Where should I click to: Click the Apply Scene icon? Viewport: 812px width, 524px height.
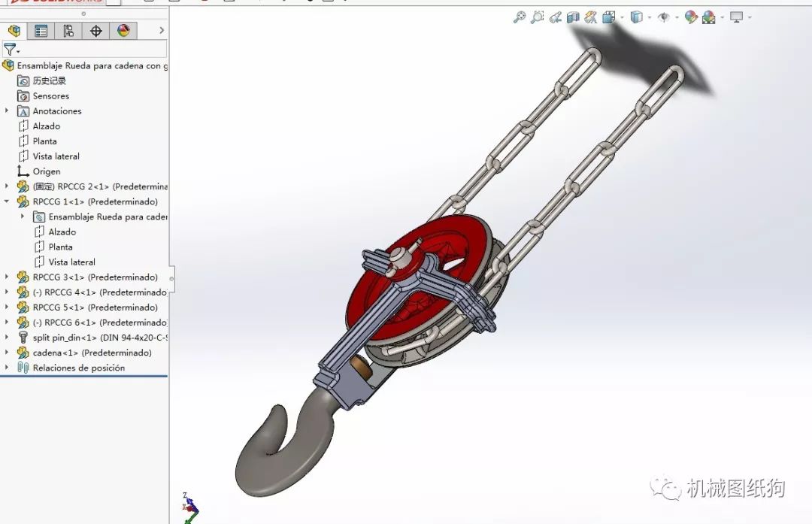[x=709, y=17]
